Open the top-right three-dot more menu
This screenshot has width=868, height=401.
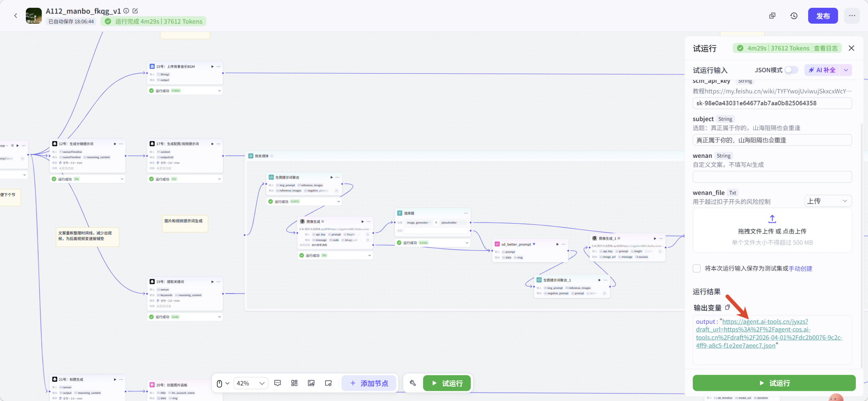click(852, 16)
